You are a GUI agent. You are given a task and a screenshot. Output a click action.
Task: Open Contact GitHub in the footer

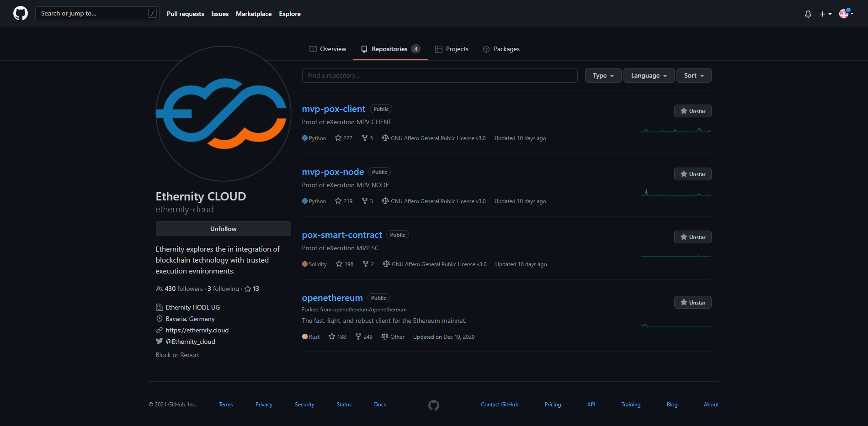click(x=500, y=405)
